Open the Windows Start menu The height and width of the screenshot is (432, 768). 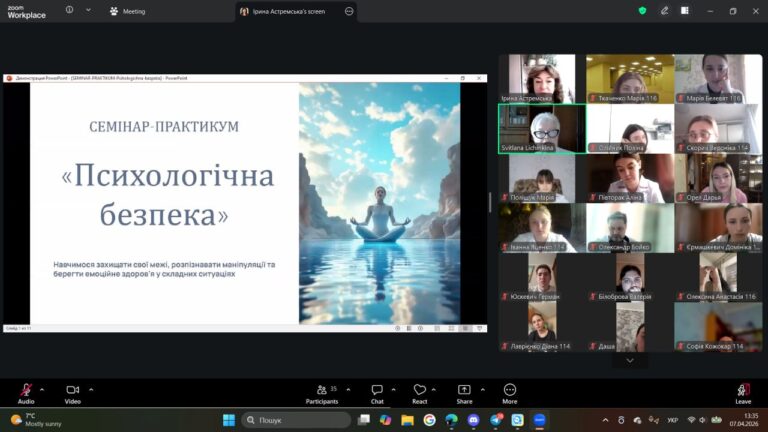tap(229, 420)
